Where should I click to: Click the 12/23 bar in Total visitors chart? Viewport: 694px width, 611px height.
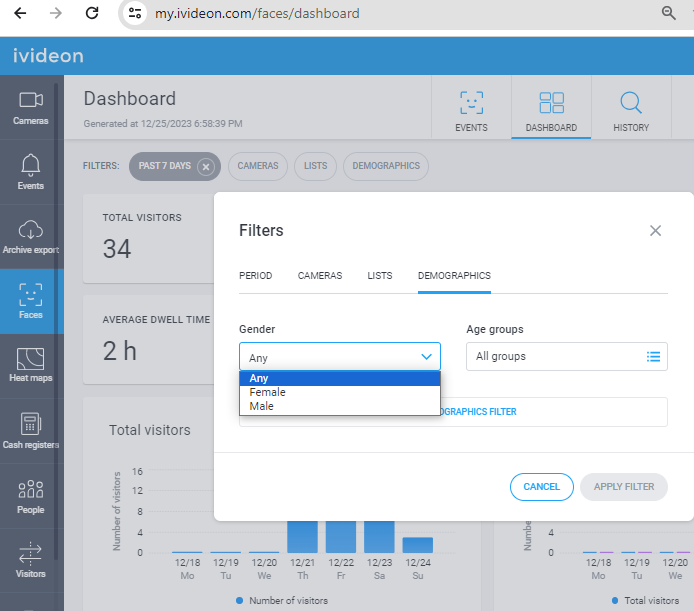379,537
